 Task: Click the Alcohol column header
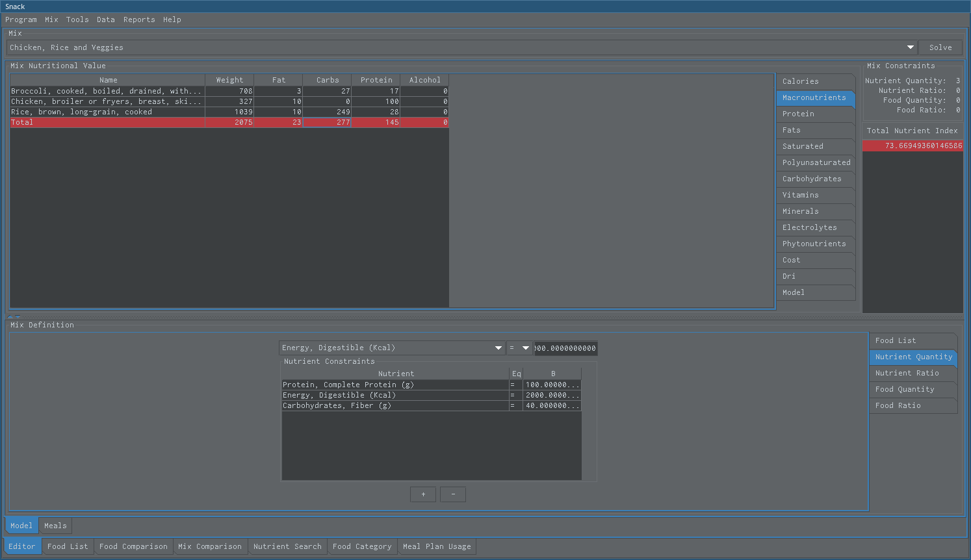(424, 80)
